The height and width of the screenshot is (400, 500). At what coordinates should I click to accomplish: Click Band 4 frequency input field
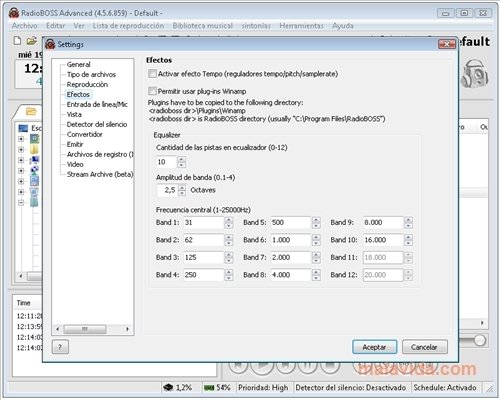click(x=204, y=275)
